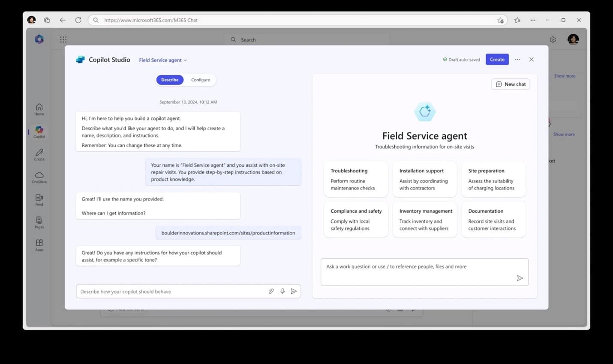The width and height of the screenshot is (613, 364).
Task: Click the browser address bar URL
Action: click(151, 20)
